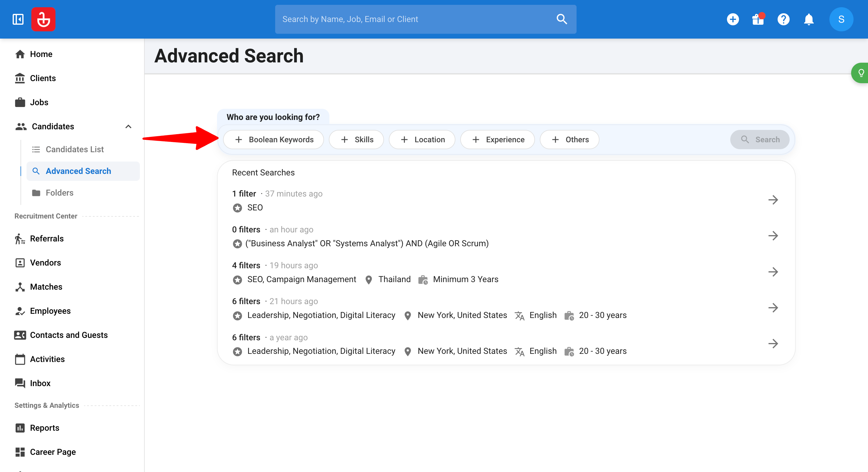This screenshot has width=868, height=472.
Task: Click the green lightbulb tip icon
Action: (861, 73)
